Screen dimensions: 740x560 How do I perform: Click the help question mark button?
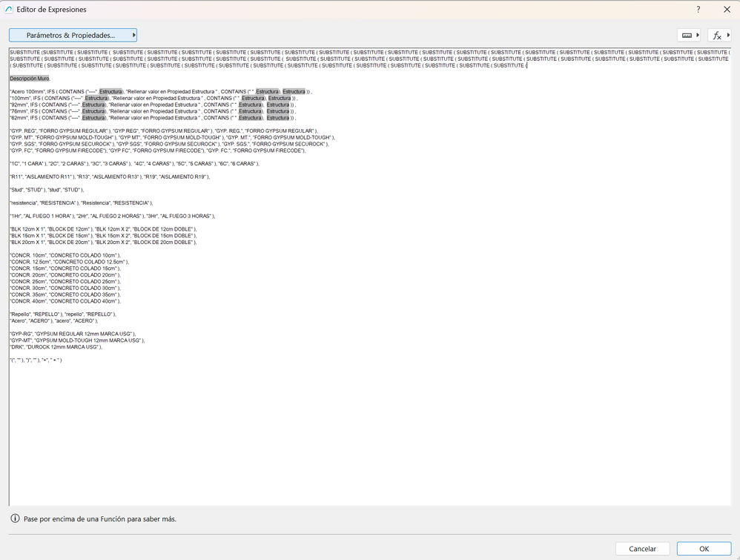coord(698,10)
